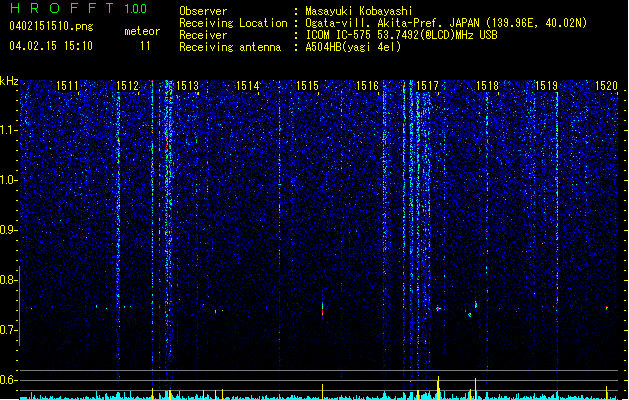Click the 1518 time marker
Screen dimensions: 629x400
(x=487, y=86)
